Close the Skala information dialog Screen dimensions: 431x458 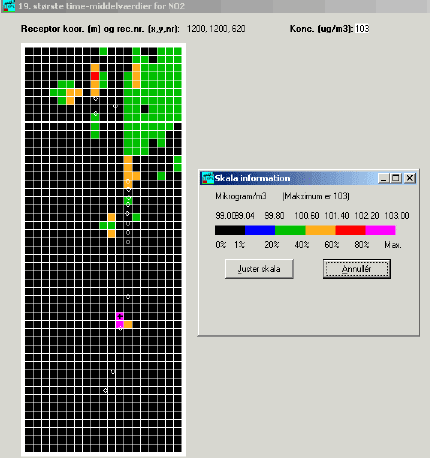tap(410, 178)
